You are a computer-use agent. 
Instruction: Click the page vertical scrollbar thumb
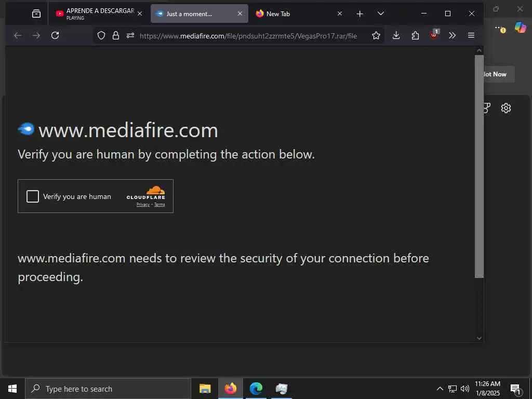pos(479,166)
